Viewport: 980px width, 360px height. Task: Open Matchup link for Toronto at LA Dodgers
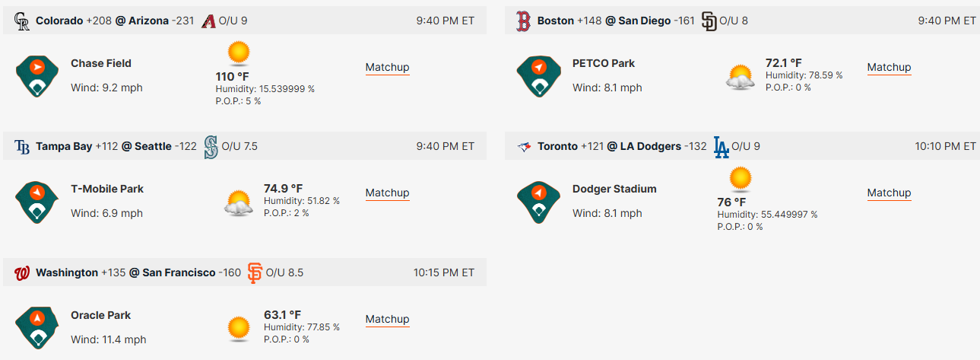(889, 193)
